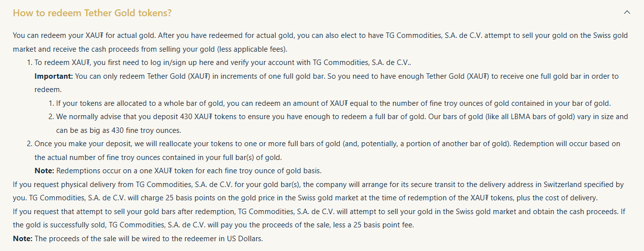Image resolution: width=644 pixels, height=251 pixels.
Task: Click the "Note:" label about redemptions basis
Action: click(x=44, y=171)
